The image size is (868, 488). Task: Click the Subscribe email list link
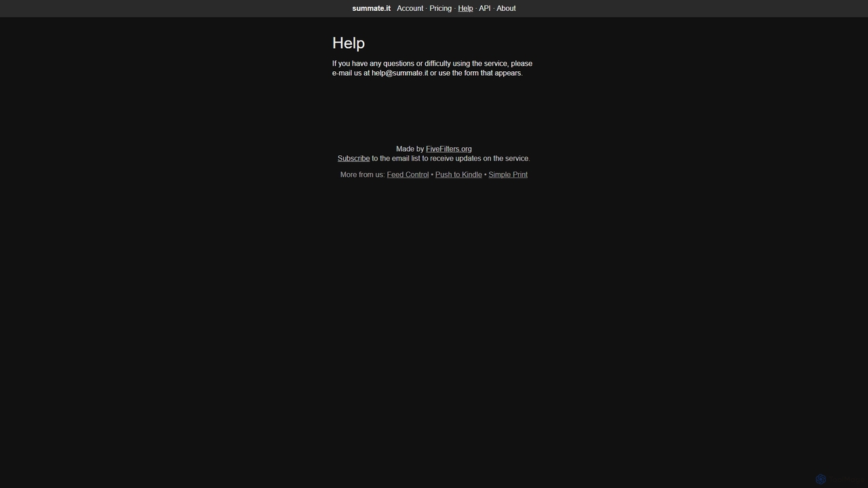tap(353, 159)
